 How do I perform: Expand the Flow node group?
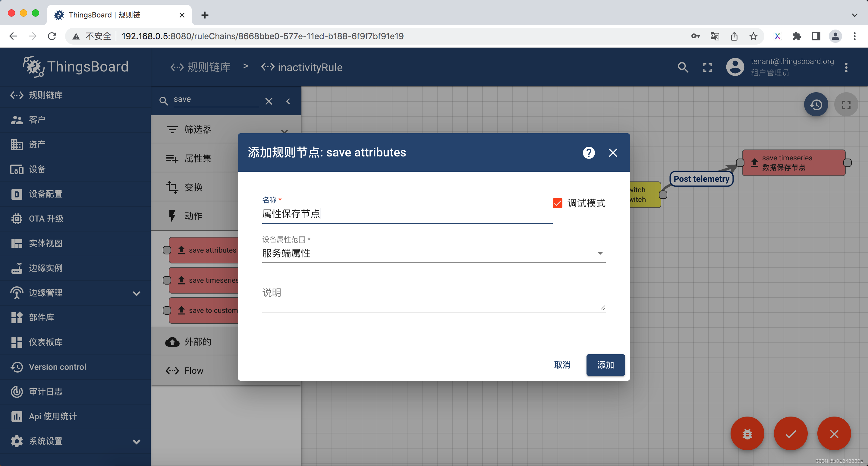coord(194,371)
